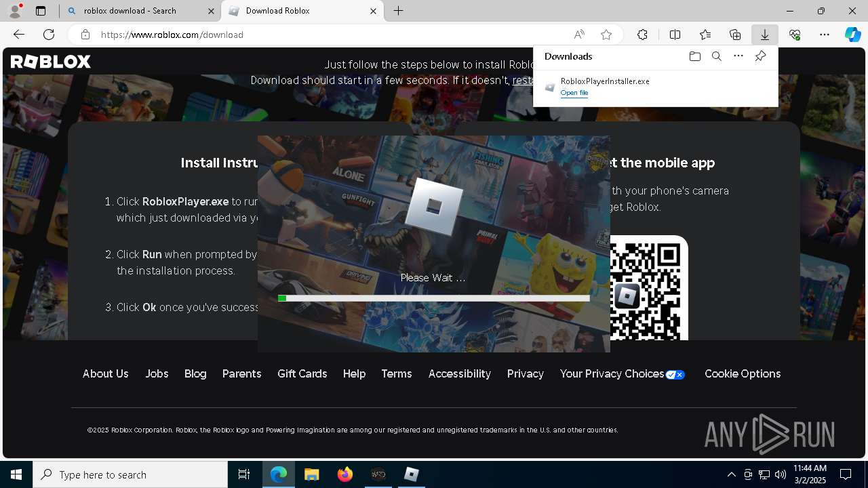This screenshot has height=488, width=868.
Task: Open the Windows Start menu
Action: click(16, 474)
